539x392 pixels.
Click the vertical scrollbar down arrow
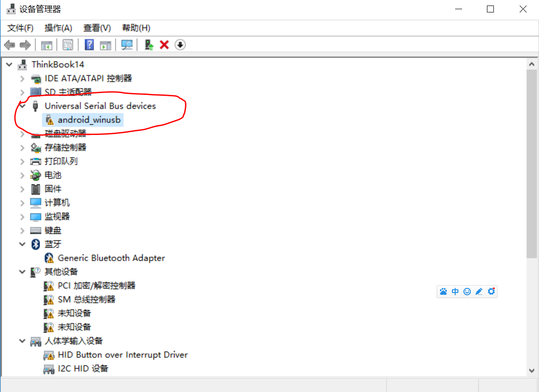pos(532,370)
